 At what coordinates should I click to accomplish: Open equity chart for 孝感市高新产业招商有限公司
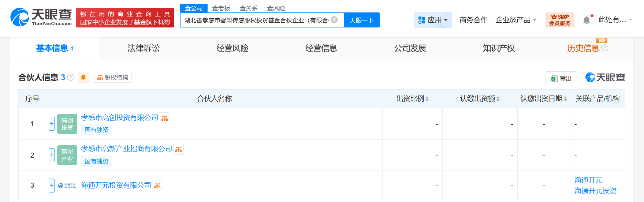[179, 149]
